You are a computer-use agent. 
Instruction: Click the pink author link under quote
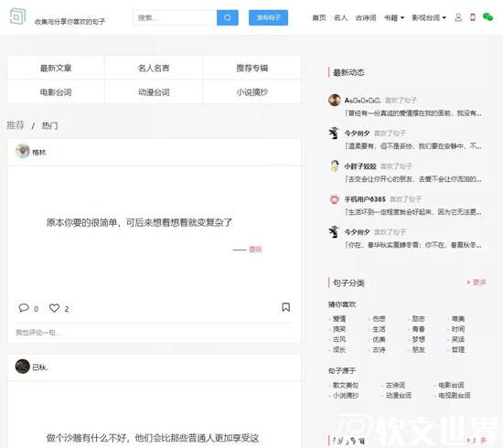coord(255,250)
